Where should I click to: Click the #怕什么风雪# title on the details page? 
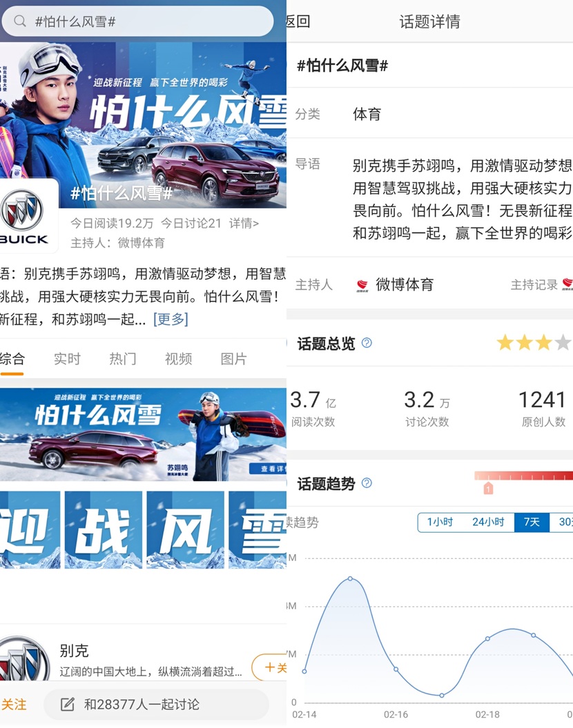click(x=342, y=66)
